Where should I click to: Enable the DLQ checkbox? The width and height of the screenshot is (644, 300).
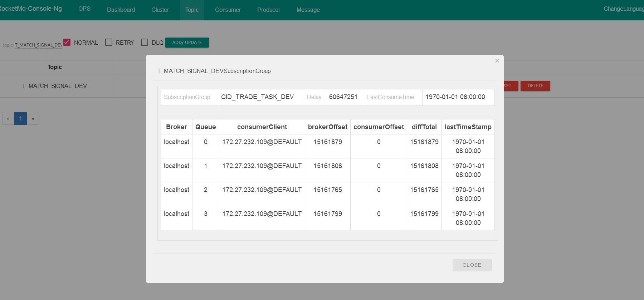tap(145, 42)
